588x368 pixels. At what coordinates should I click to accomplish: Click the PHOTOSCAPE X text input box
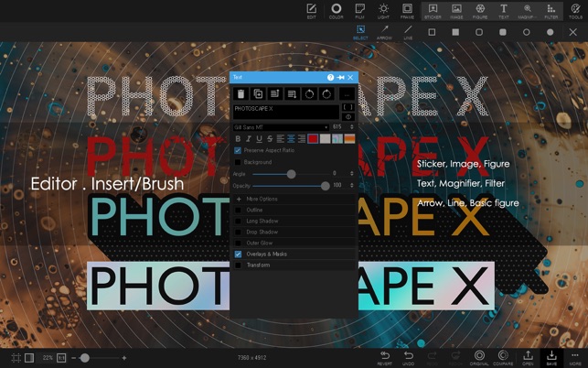286,112
